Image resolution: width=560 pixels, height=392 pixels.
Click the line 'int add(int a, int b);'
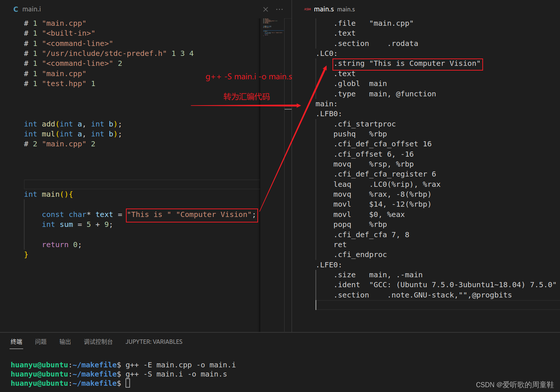tap(73, 124)
